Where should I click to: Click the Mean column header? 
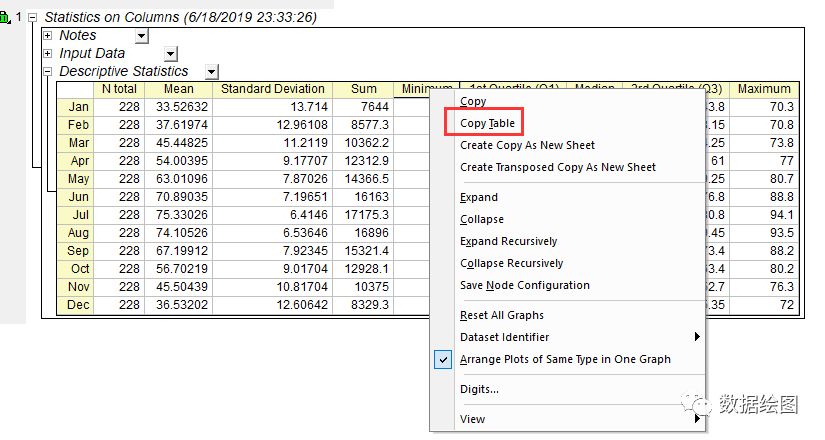point(178,89)
